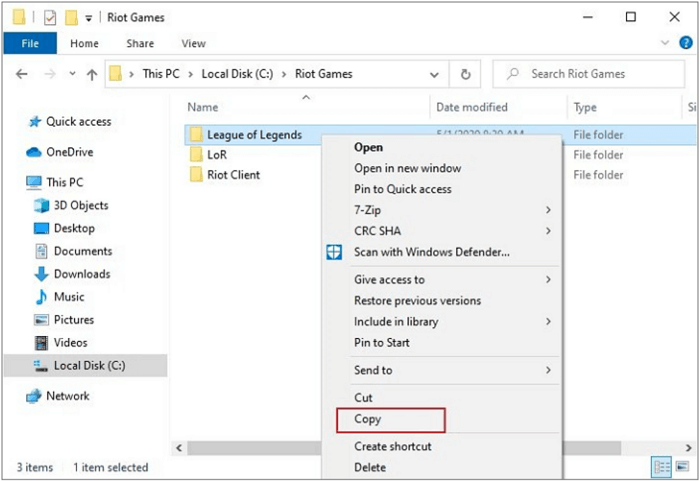The height and width of the screenshot is (481, 700).
Task: Click the horizontal scrollbar left arrow
Action: [x=180, y=448]
